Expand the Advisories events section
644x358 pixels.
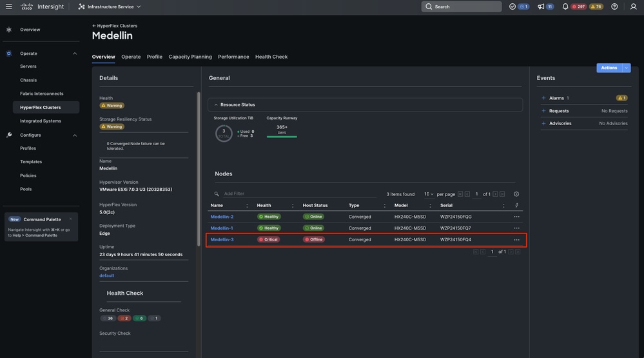pos(543,123)
